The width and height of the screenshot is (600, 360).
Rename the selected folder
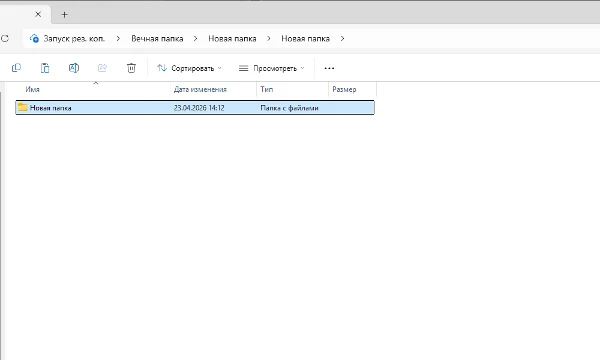[x=73, y=68]
